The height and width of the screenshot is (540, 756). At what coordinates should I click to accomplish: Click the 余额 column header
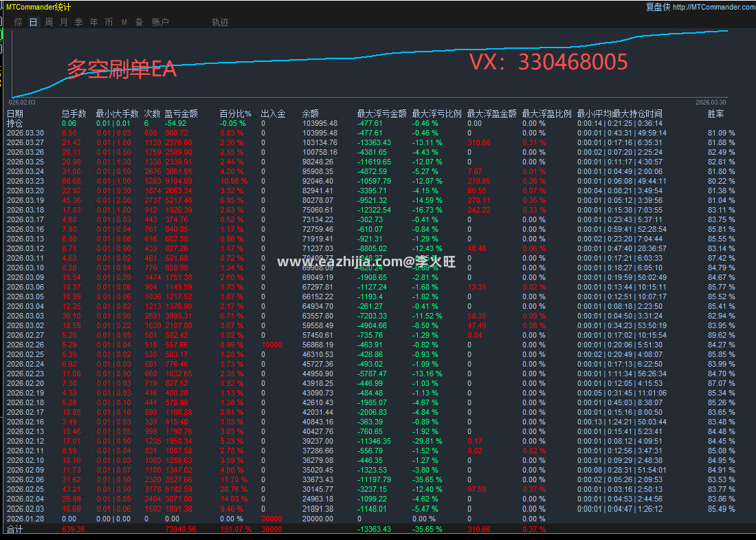310,114
